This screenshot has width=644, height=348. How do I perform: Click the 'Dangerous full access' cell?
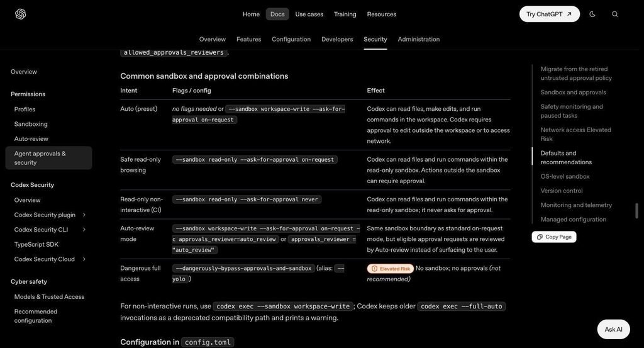point(140,273)
